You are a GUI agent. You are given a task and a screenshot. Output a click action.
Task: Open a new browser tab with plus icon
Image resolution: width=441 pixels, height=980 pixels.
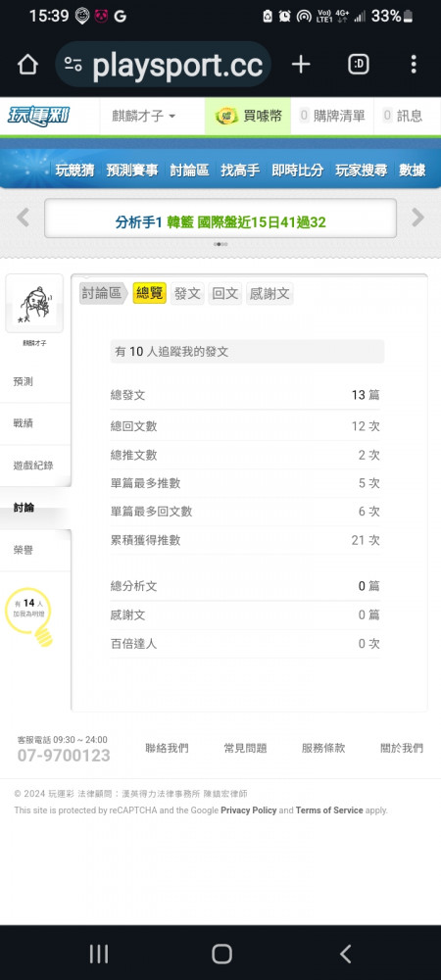pyautogui.click(x=301, y=64)
